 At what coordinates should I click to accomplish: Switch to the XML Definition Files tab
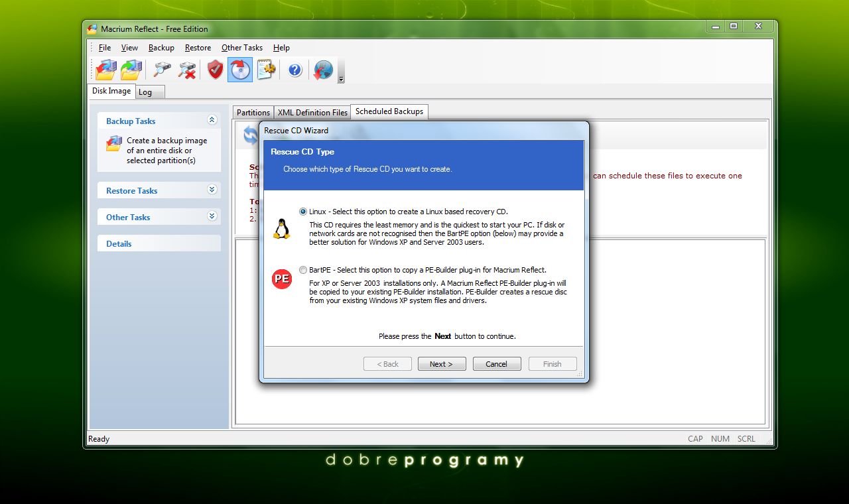click(312, 113)
